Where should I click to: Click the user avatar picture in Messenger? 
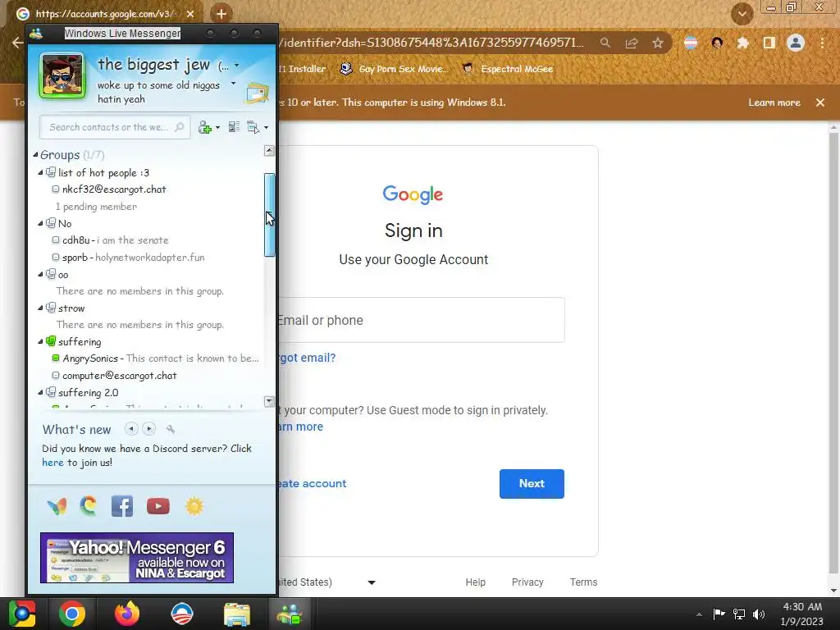click(62, 76)
